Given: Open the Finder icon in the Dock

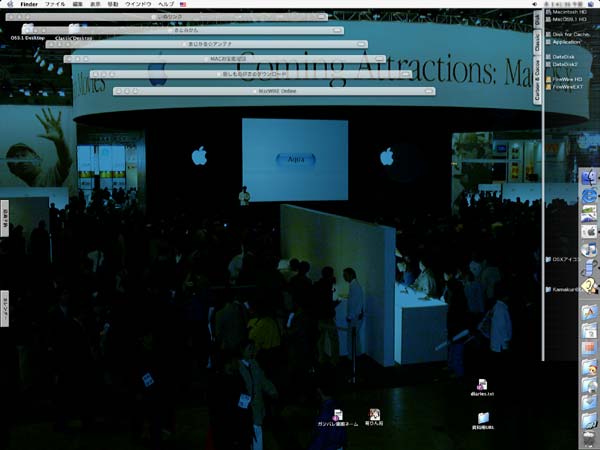Looking at the screenshot, I should click(589, 176).
